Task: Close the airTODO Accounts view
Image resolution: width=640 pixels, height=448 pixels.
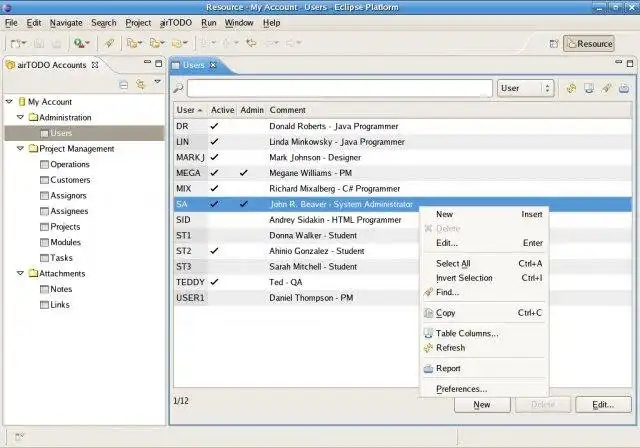Action: (x=95, y=65)
